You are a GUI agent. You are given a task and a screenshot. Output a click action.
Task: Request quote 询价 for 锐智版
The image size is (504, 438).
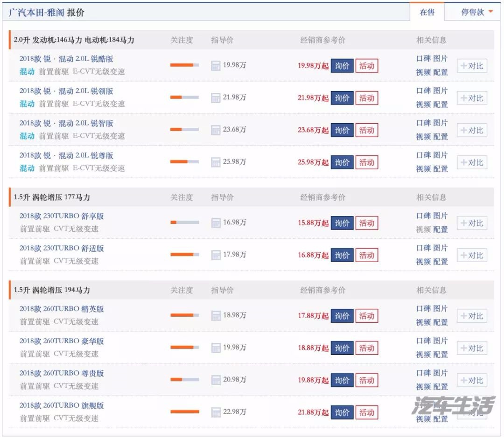[342, 130]
